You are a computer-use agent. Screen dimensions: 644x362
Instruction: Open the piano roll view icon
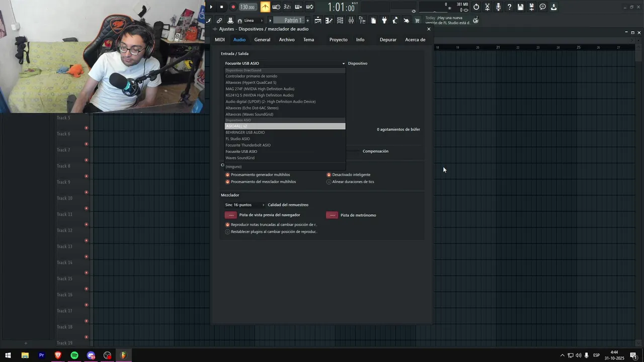click(329, 21)
